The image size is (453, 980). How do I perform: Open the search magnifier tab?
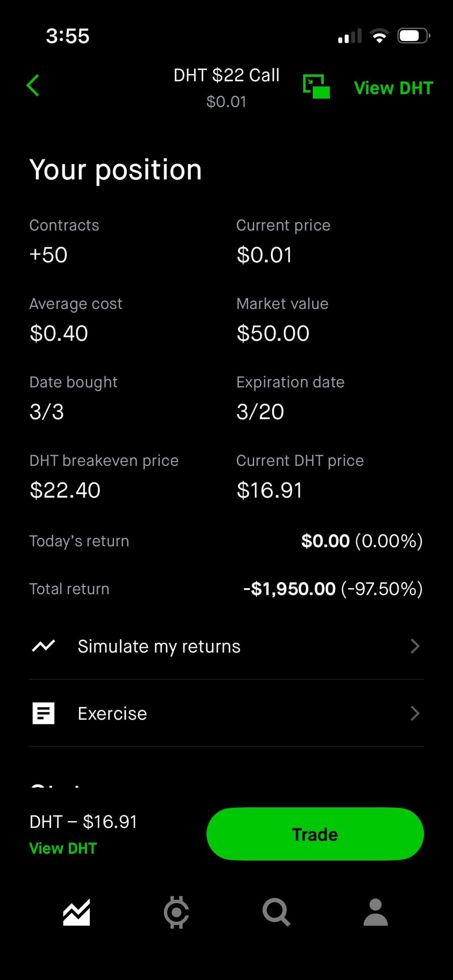pyautogui.click(x=276, y=912)
